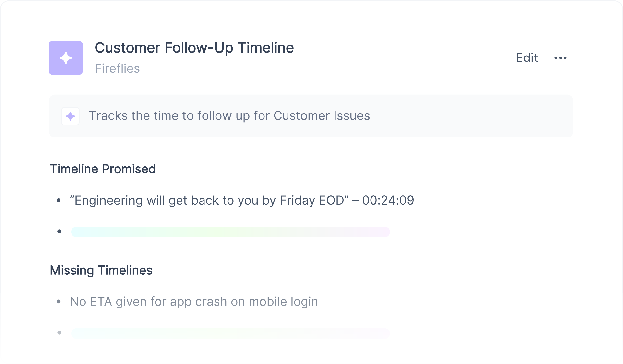This screenshot has width=623, height=364.
Task: Select the "Missing Timelines" section heading
Action: click(101, 270)
